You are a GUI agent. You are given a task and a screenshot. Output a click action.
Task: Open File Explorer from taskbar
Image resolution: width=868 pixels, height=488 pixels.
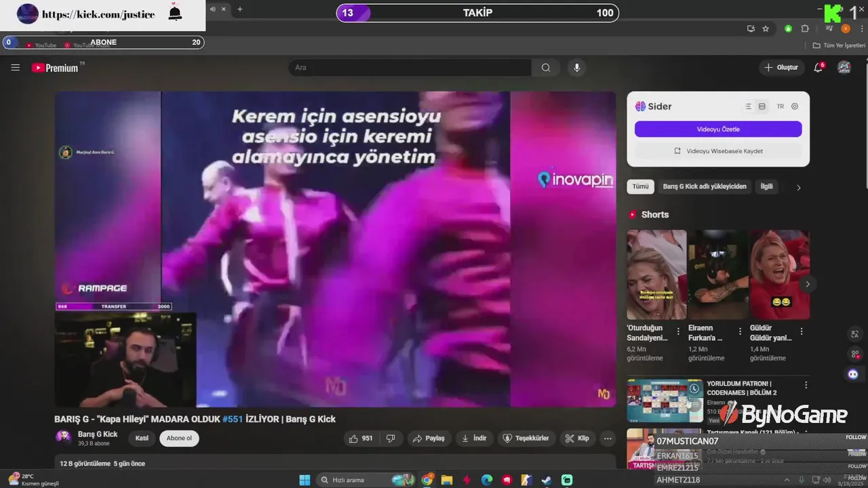[447, 480]
